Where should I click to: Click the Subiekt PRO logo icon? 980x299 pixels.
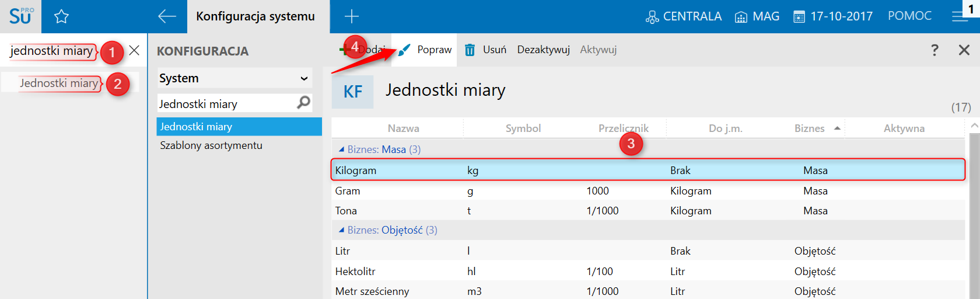tap(21, 16)
